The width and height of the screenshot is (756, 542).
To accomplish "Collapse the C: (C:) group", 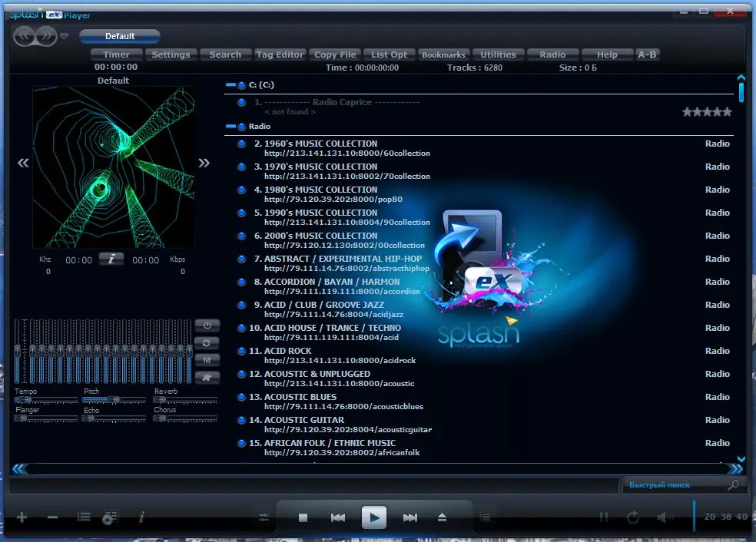I will 231,84.
